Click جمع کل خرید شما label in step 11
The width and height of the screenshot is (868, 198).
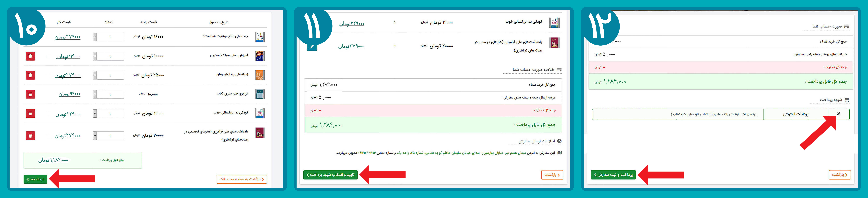pos(543,85)
